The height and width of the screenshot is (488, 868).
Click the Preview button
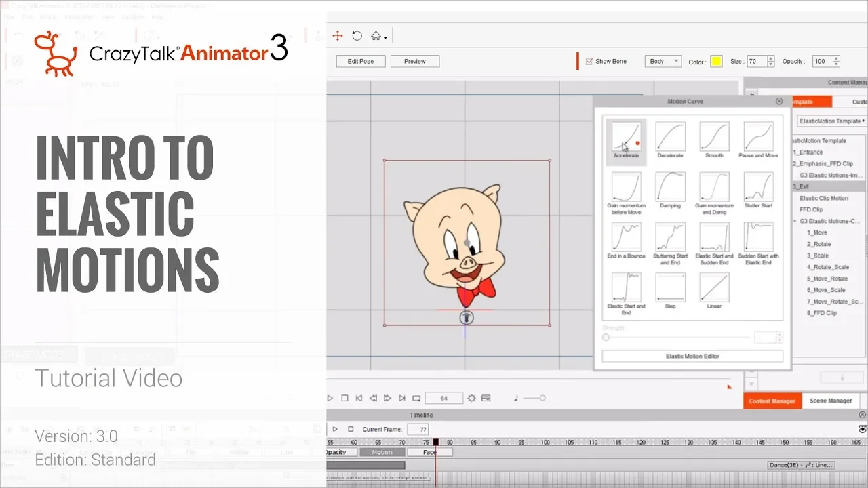click(x=415, y=61)
